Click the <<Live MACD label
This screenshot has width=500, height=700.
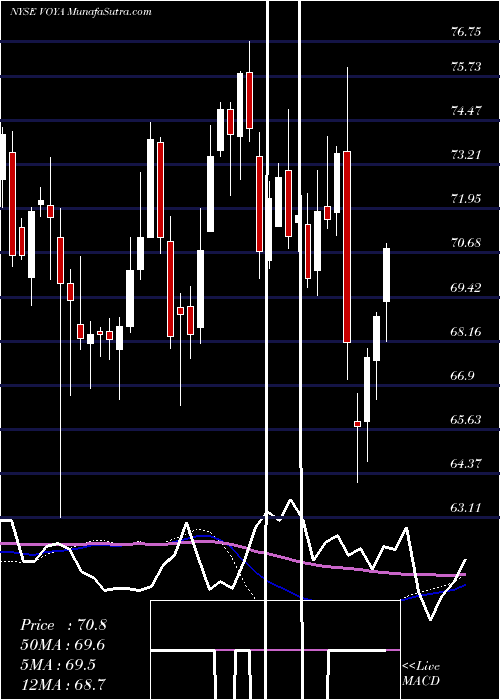pos(421,674)
